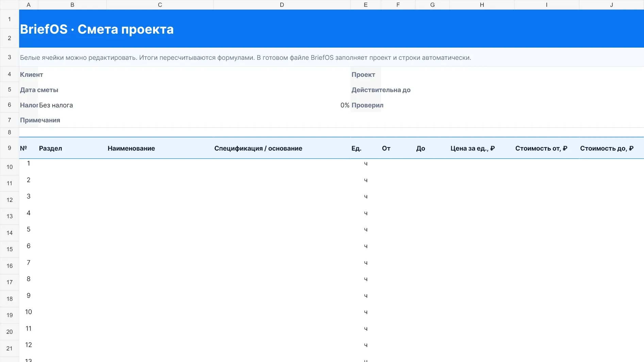644x362 pixels.
Task: Click the empty Клиент value cell
Action: pyautogui.click(x=194, y=74)
